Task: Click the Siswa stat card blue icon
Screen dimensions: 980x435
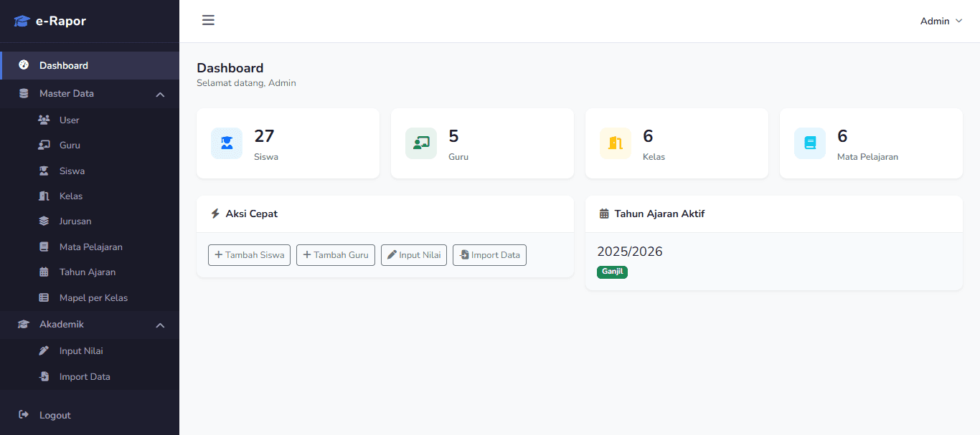Action: (x=227, y=143)
